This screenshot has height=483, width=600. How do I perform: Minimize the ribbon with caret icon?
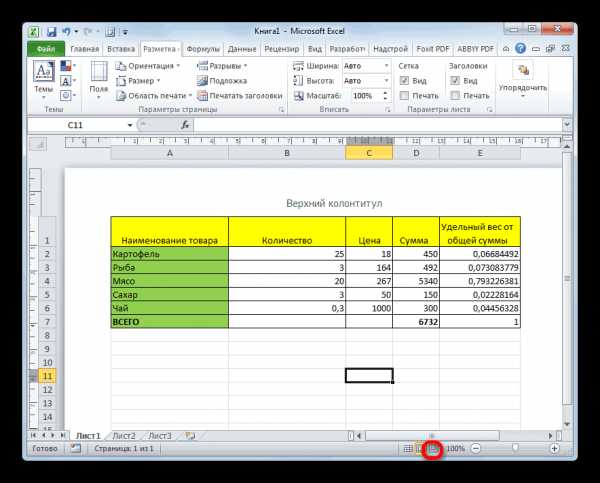click(x=506, y=49)
